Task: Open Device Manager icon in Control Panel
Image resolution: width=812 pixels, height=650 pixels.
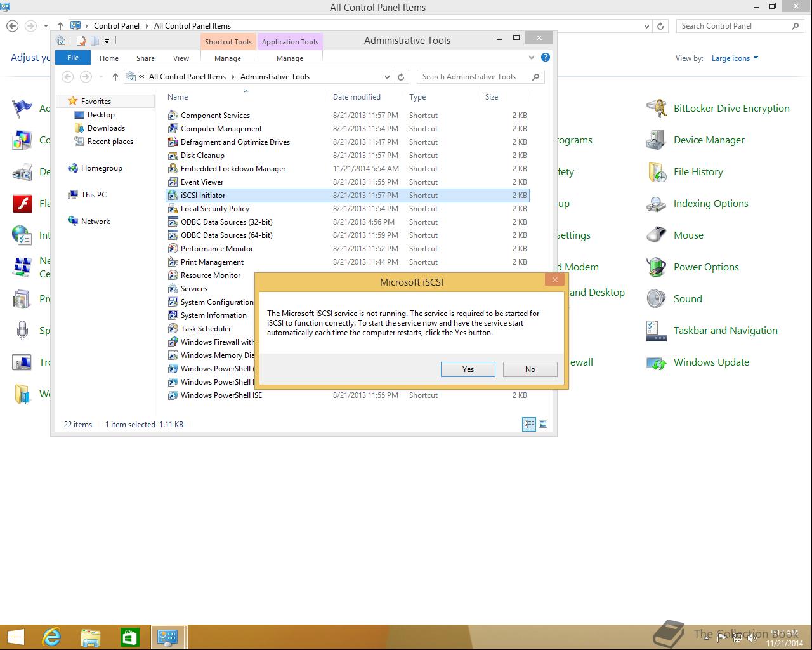Action: tap(657, 140)
